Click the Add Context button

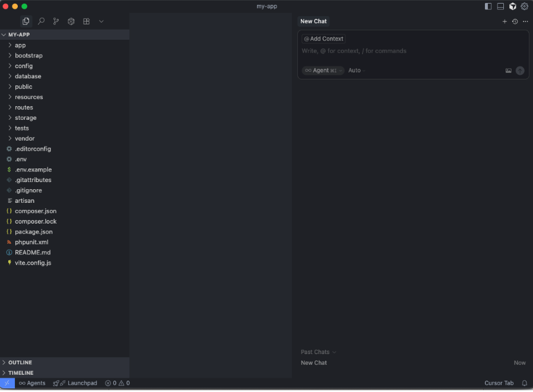(x=323, y=38)
